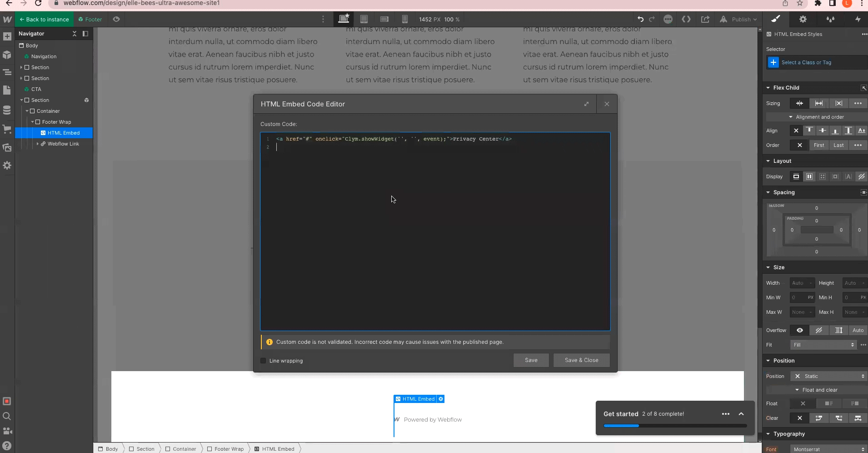Select Display none option

[x=862, y=176]
